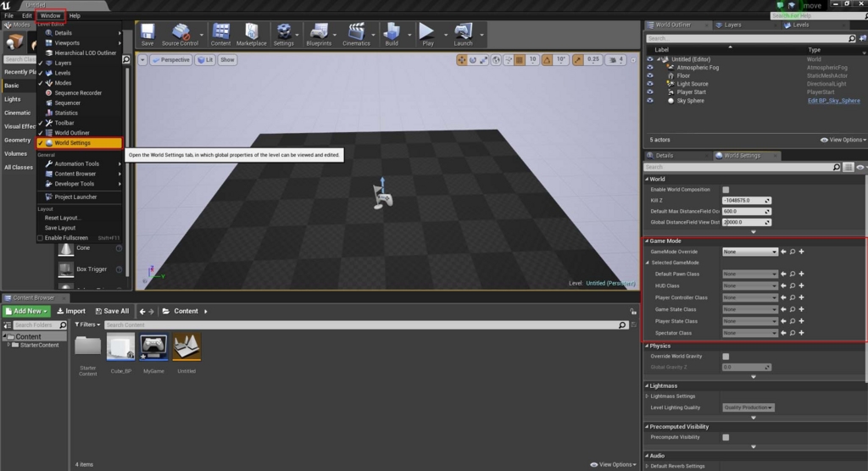Image resolution: width=868 pixels, height=471 pixels.
Task: Click the Build toolbar icon
Action: 392,35
